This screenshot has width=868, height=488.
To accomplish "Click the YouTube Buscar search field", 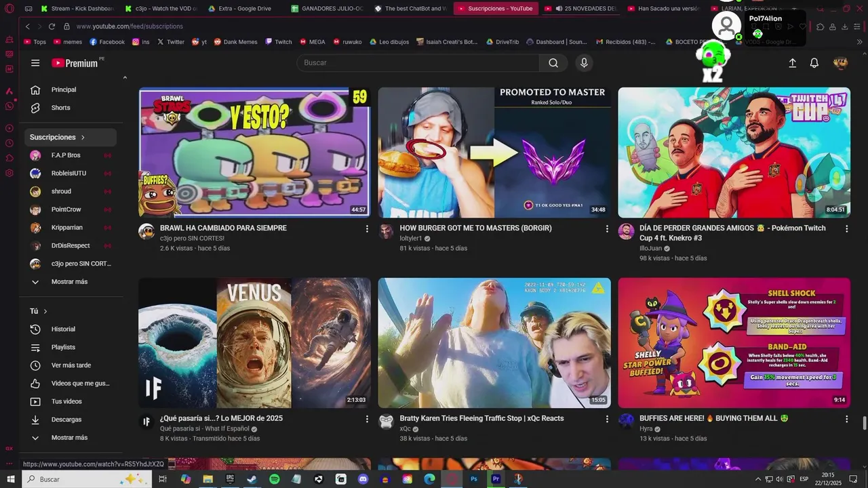I will (418, 63).
